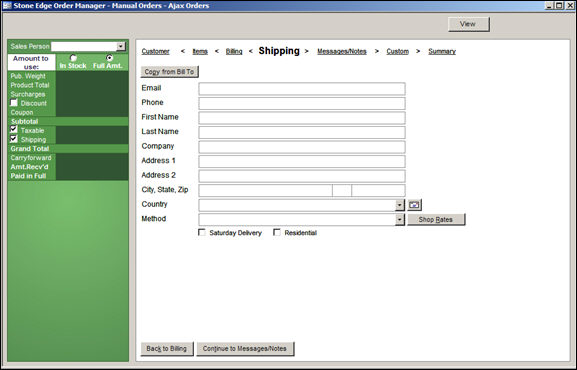577x370 pixels.
Task: Click the Back to Billing button
Action: [167, 349]
